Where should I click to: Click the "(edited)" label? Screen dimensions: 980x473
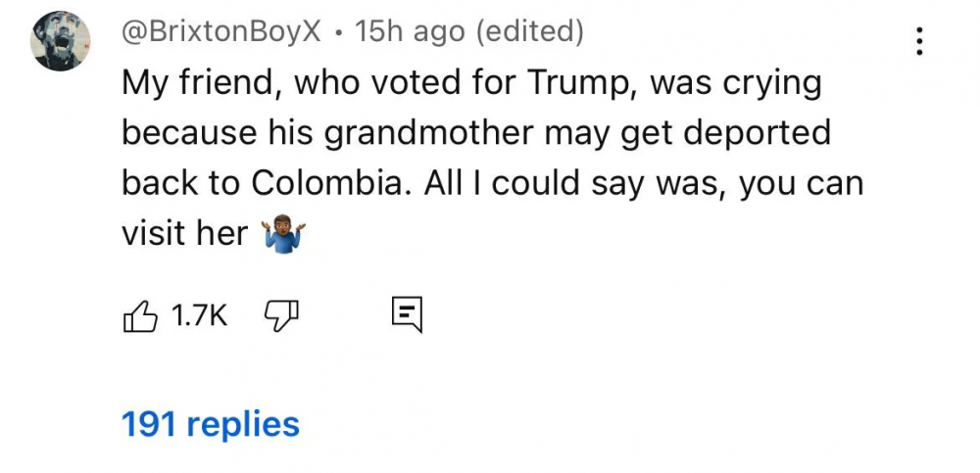[x=529, y=32]
